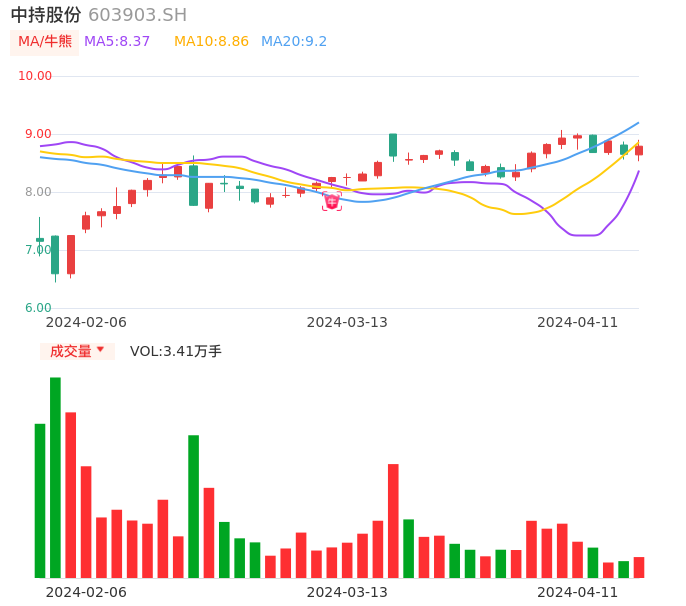686x606 pixels.
Task: Select the MA20:9.2 legend label
Action: click(294, 42)
